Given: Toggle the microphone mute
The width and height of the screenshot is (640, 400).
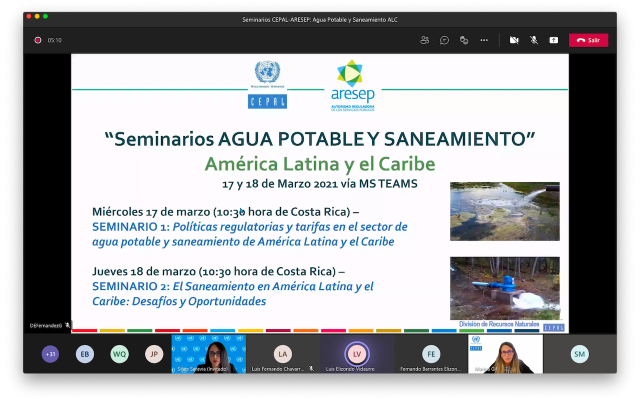Looking at the screenshot, I should [533, 40].
